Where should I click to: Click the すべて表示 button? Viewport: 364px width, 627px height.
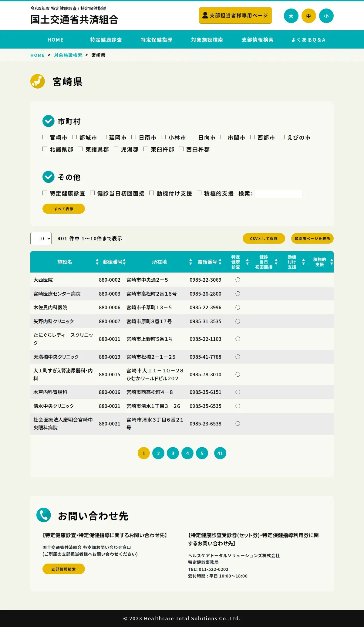click(64, 209)
